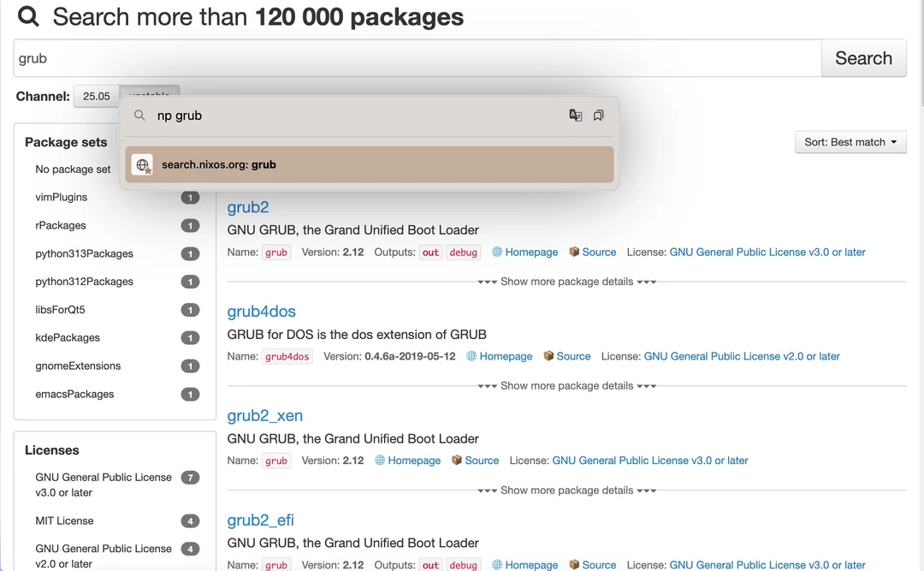Open the grub4dos package title
This screenshot has width=924, height=571.
(261, 311)
